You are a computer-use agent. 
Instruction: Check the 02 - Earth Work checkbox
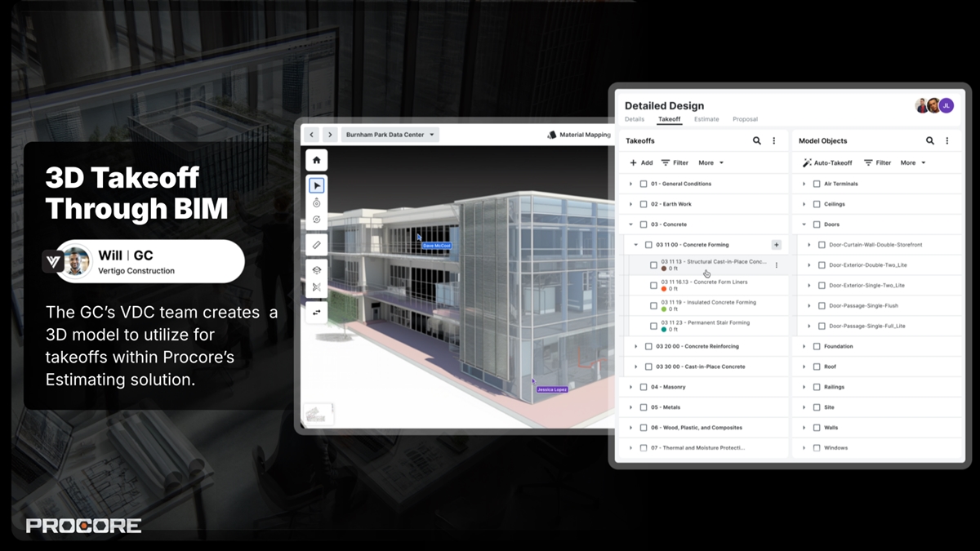pyautogui.click(x=644, y=204)
